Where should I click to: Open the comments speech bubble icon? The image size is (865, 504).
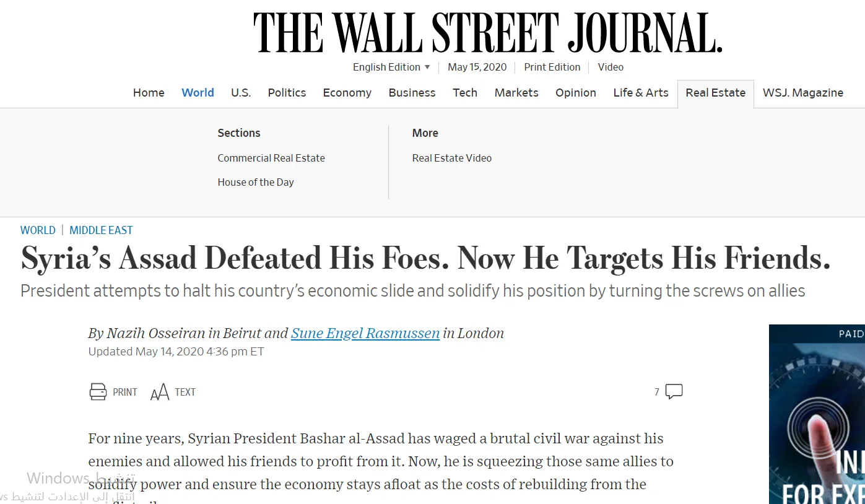coord(674,392)
